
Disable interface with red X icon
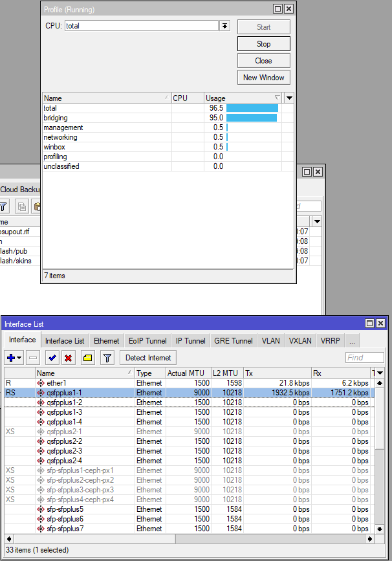pyautogui.click(x=69, y=358)
